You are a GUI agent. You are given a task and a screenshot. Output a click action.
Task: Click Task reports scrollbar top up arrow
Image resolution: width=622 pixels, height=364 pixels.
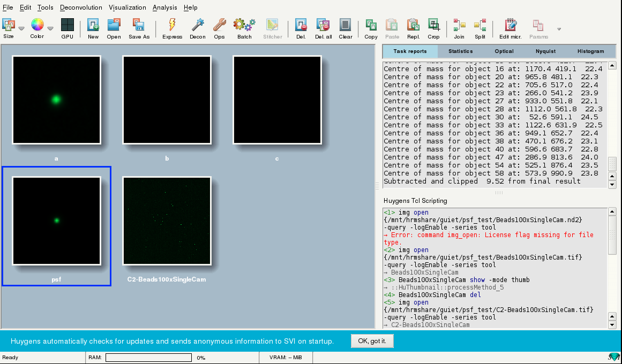[612, 65]
